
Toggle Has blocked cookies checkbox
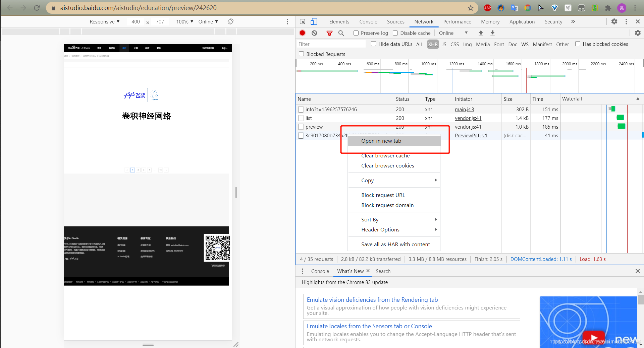click(578, 44)
